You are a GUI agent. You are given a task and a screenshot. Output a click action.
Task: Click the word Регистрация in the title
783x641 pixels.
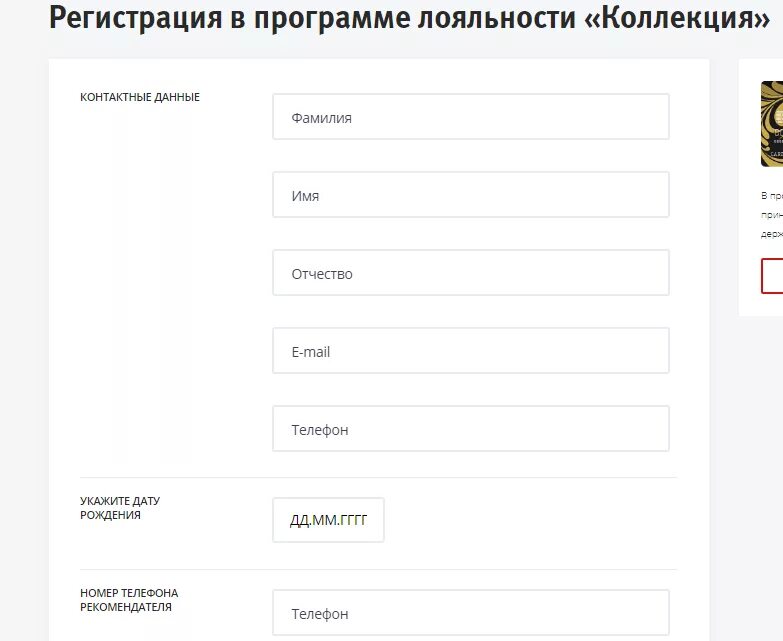(x=135, y=19)
